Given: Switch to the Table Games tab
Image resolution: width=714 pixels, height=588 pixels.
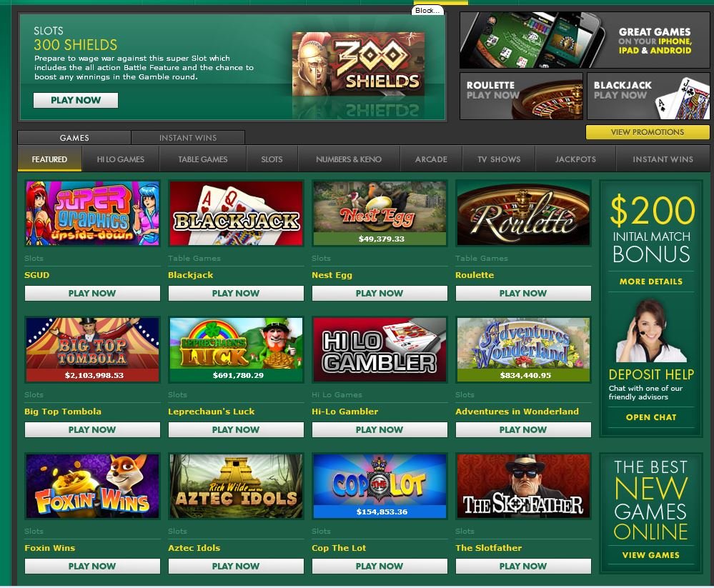Looking at the screenshot, I should (x=203, y=159).
